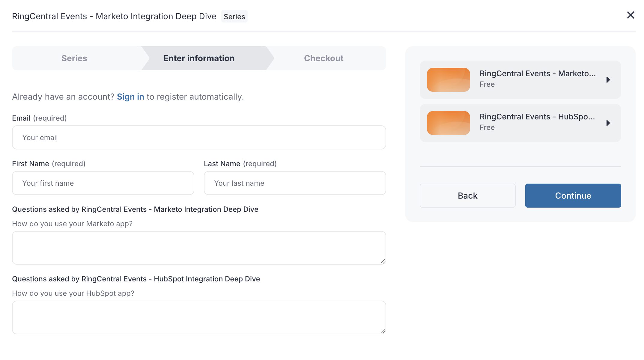Click the blue Continue button
This screenshot has width=644, height=360.
coord(573,196)
